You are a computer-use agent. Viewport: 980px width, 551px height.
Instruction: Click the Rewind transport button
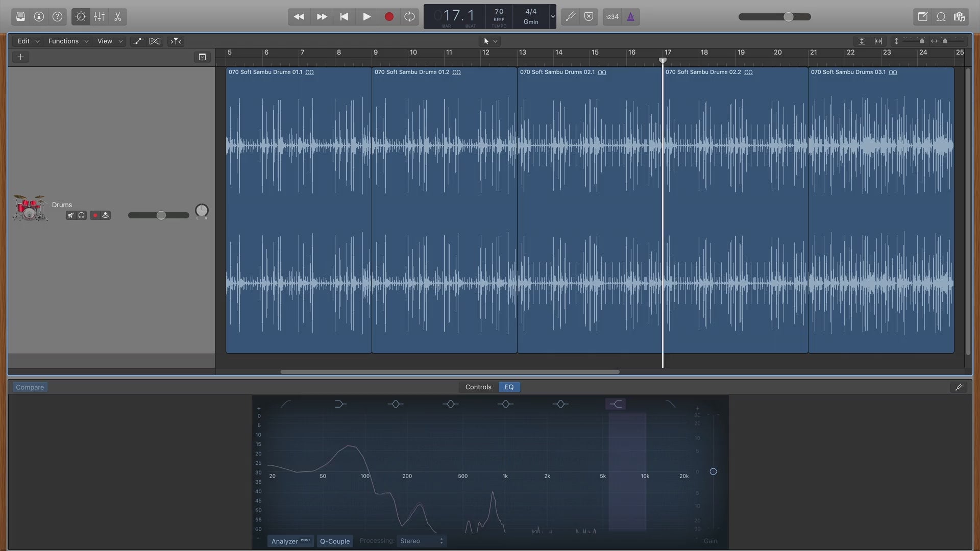299,17
